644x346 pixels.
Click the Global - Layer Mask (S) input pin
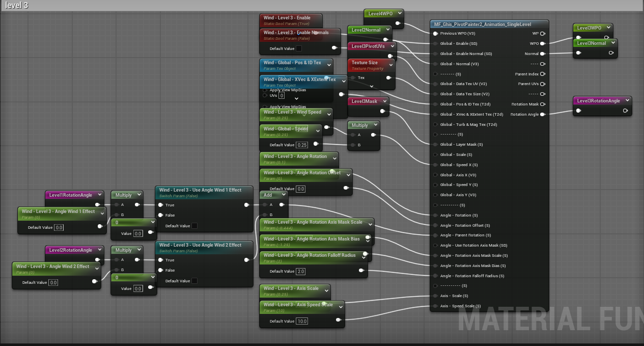click(435, 145)
